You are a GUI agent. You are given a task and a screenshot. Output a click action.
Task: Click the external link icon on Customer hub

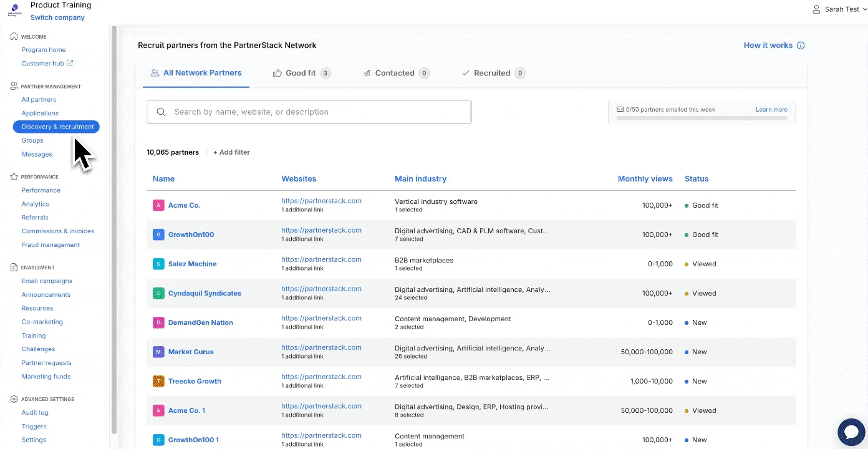pyautogui.click(x=70, y=63)
